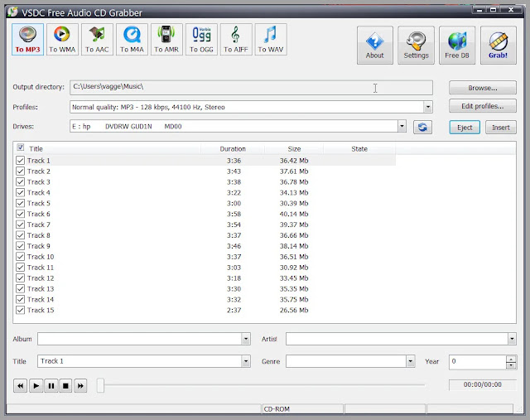Query the Free DB icon
530x420 pixels.
(x=457, y=45)
